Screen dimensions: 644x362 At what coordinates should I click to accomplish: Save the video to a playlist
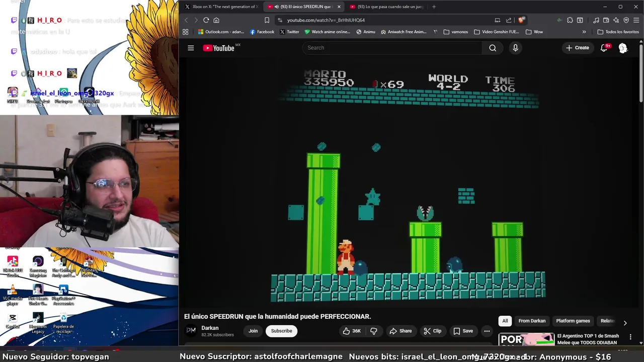point(463,331)
